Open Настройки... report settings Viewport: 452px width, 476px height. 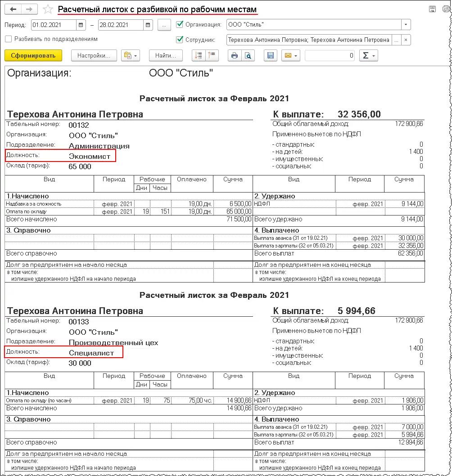point(94,55)
